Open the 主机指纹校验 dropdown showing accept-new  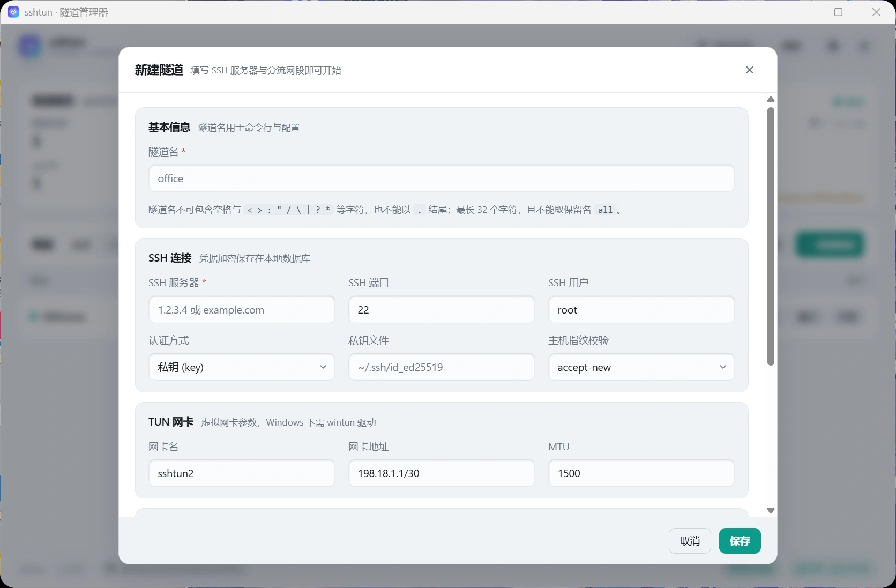[x=641, y=367]
